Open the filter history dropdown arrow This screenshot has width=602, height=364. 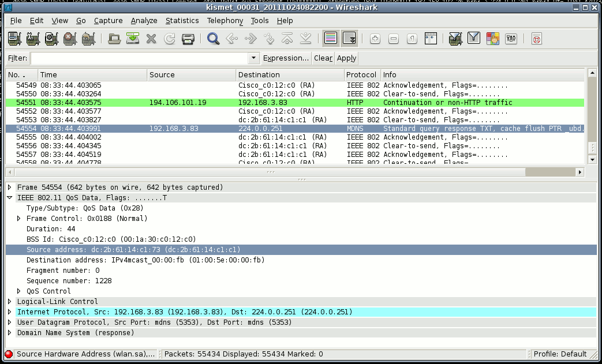[253, 58]
